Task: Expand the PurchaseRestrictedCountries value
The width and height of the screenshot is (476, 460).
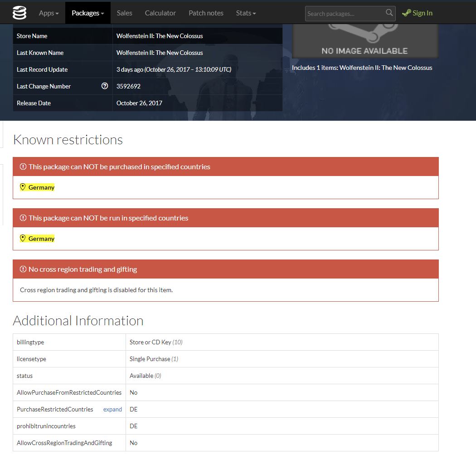Action: click(x=112, y=409)
